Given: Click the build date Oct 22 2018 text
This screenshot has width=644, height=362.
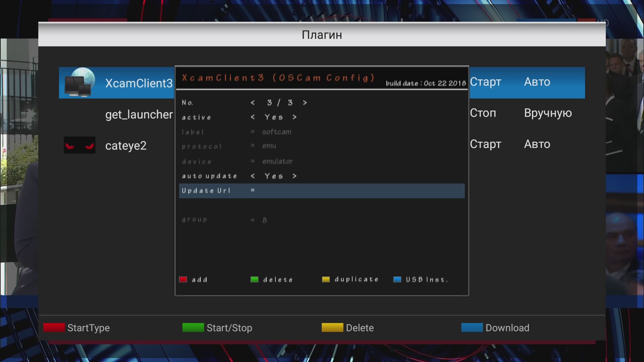Looking at the screenshot, I should pos(426,83).
